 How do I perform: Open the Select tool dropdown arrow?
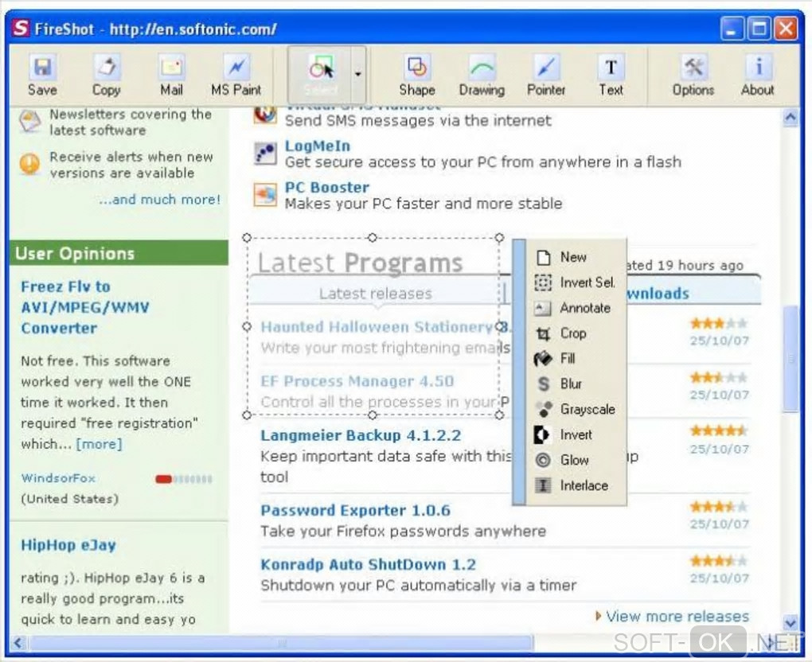pyautogui.click(x=358, y=75)
